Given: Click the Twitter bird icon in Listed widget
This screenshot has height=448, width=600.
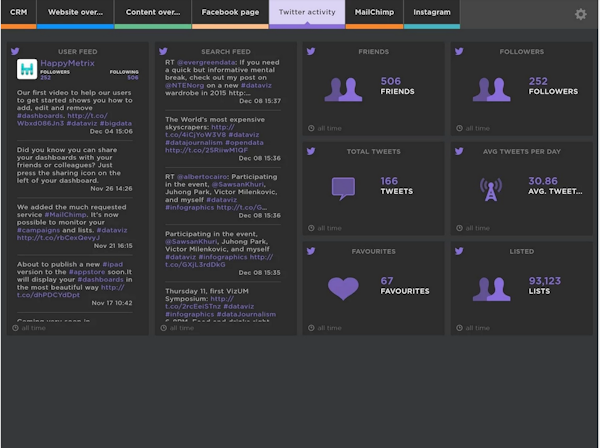Looking at the screenshot, I should [459, 251].
